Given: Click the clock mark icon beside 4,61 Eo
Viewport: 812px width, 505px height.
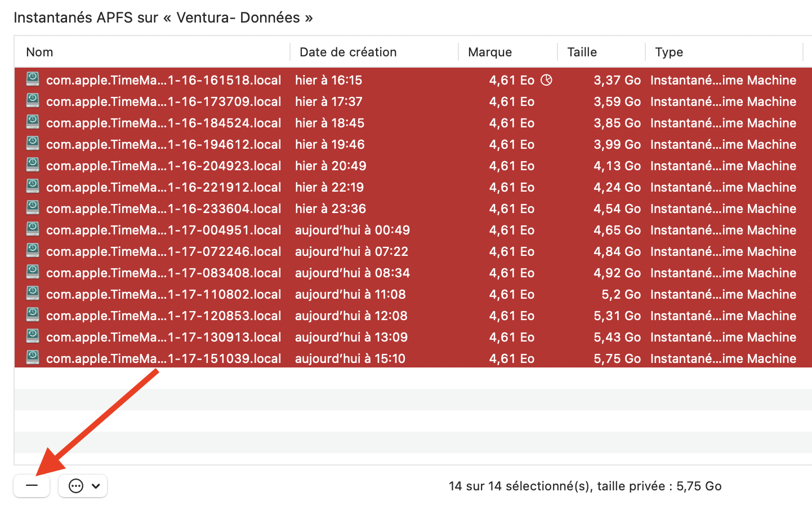Looking at the screenshot, I should point(546,80).
